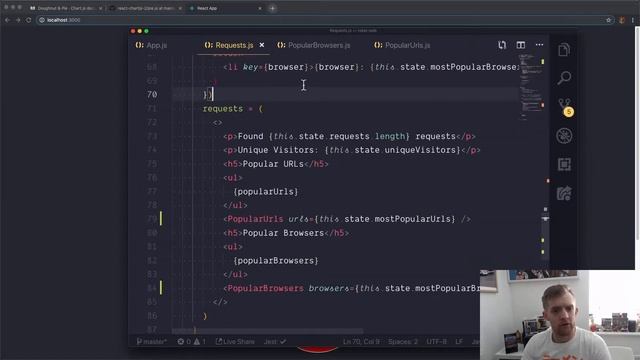
Task: Open the editor More Actions ellipsis
Action: point(539,45)
